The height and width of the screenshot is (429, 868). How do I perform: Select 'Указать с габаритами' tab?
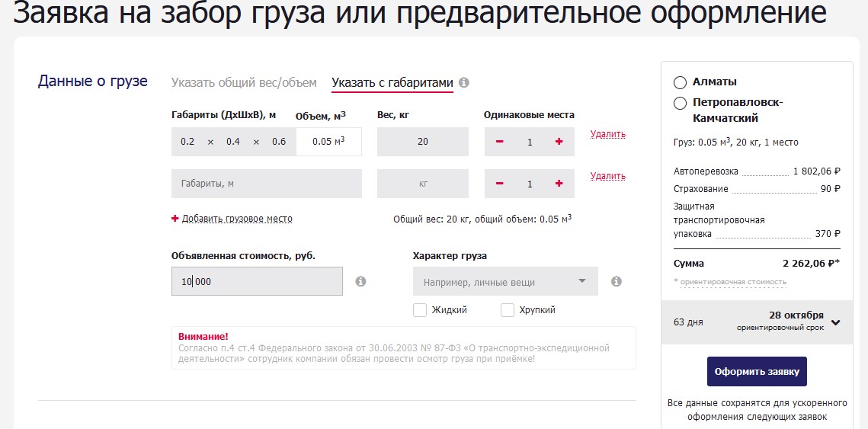[x=392, y=82]
